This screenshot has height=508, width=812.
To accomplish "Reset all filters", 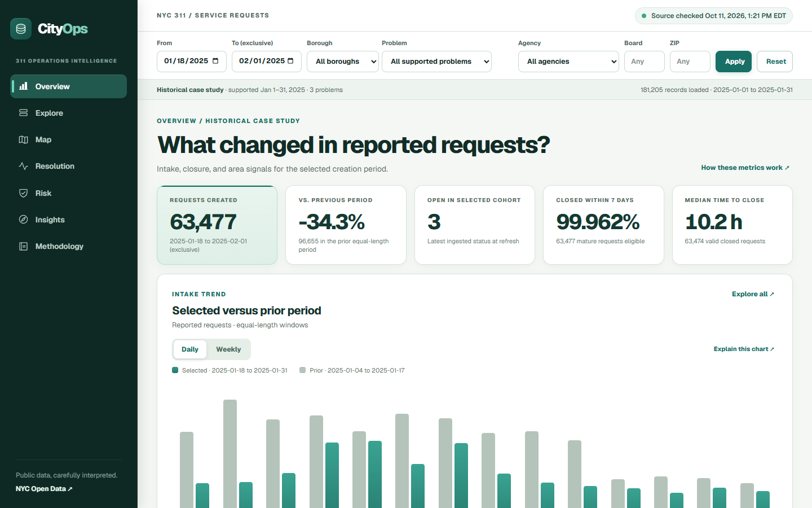I will click(x=776, y=62).
